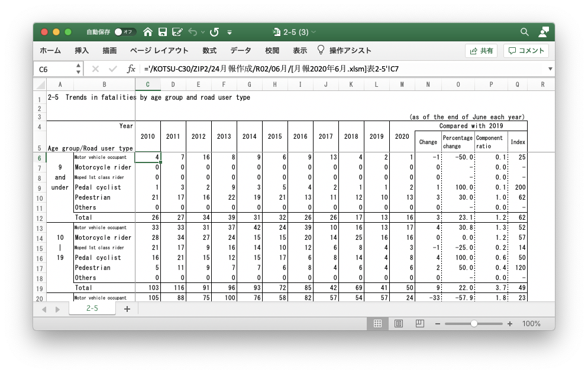Select row 12 header
Screen dimensions: 588x374
click(x=40, y=219)
